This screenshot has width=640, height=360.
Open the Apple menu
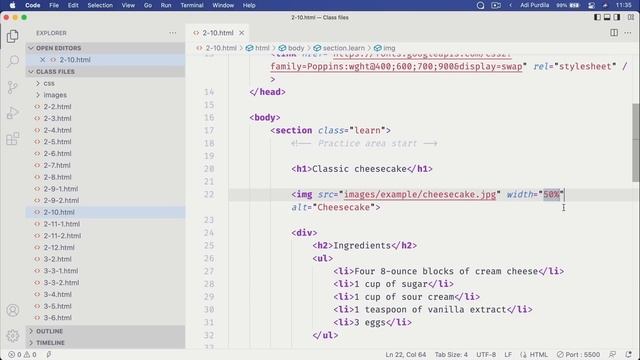pos(12,5)
